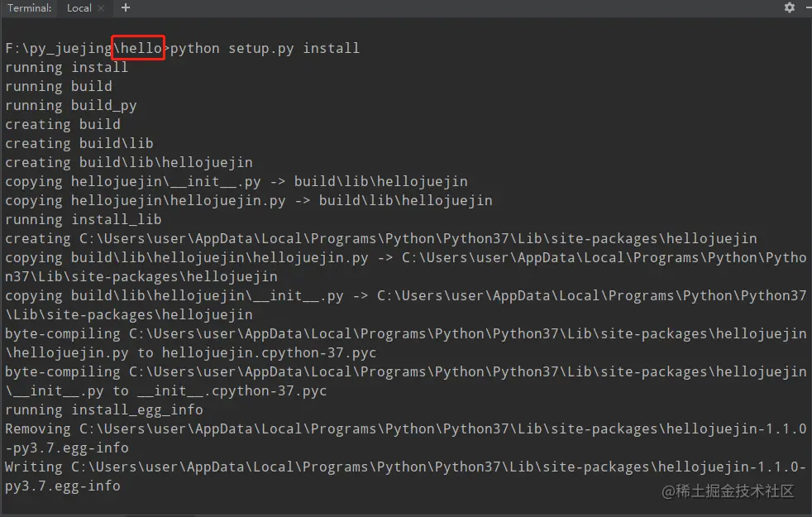
Task: Click the 'Removing C:\Users\user' egg-info line
Action: click(x=405, y=428)
